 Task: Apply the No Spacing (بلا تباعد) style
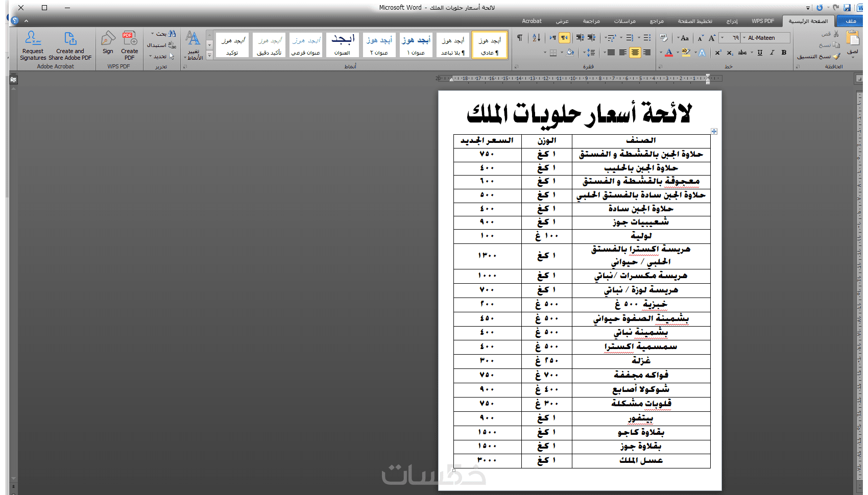[453, 45]
